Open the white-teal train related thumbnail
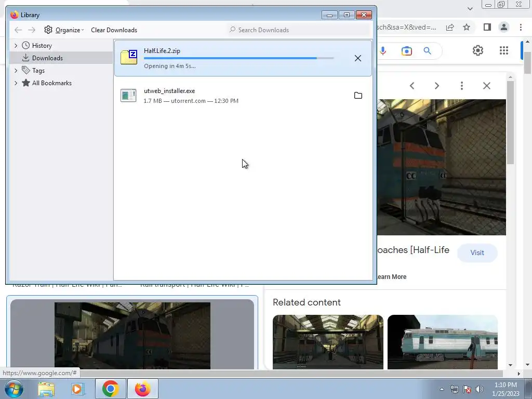Image resolution: width=532 pixels, height=399 pixels. (x=443, y=342)
